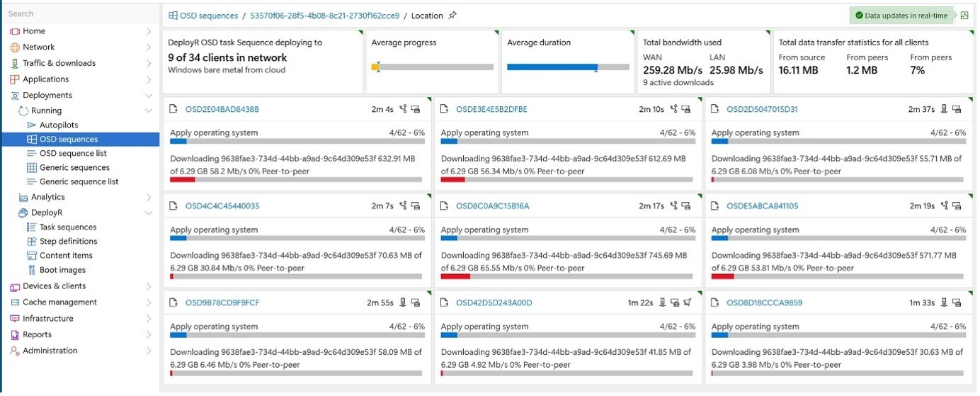Click the Home icon in sidebar
980x396 pixels.
tap(15, 31)
